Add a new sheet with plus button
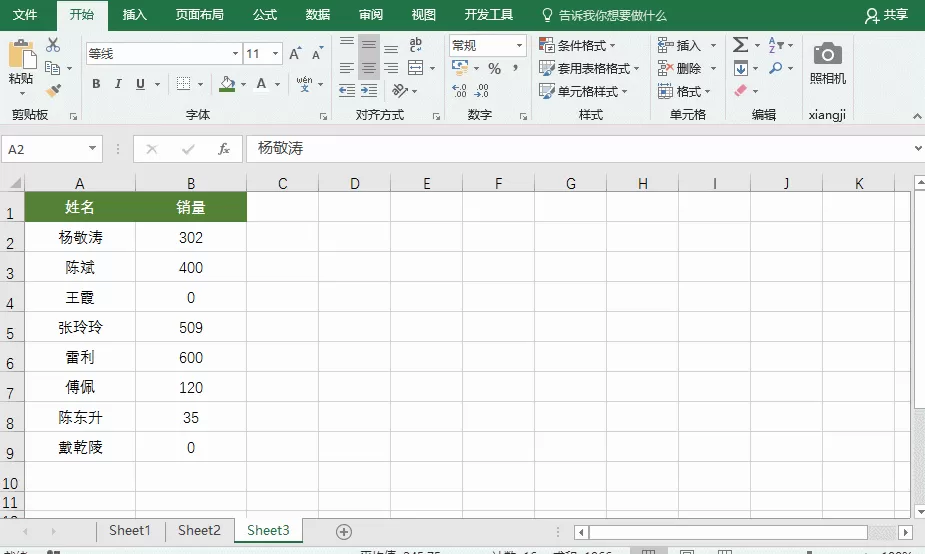The width and height of the screenshot is (925, 554). [x=344, y=532]
